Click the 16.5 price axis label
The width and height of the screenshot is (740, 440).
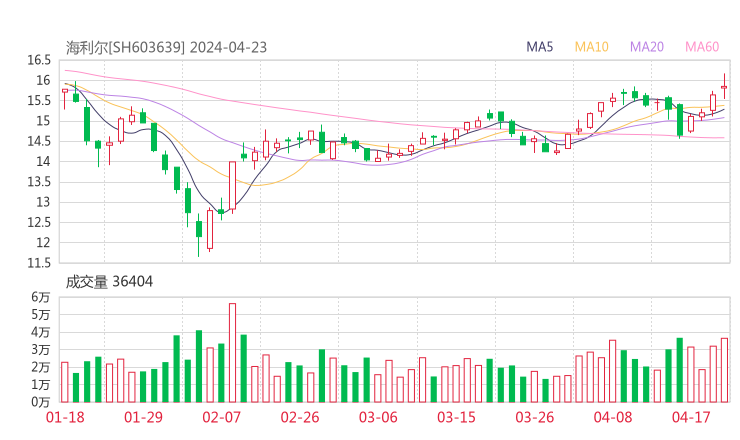click(39, 60)
